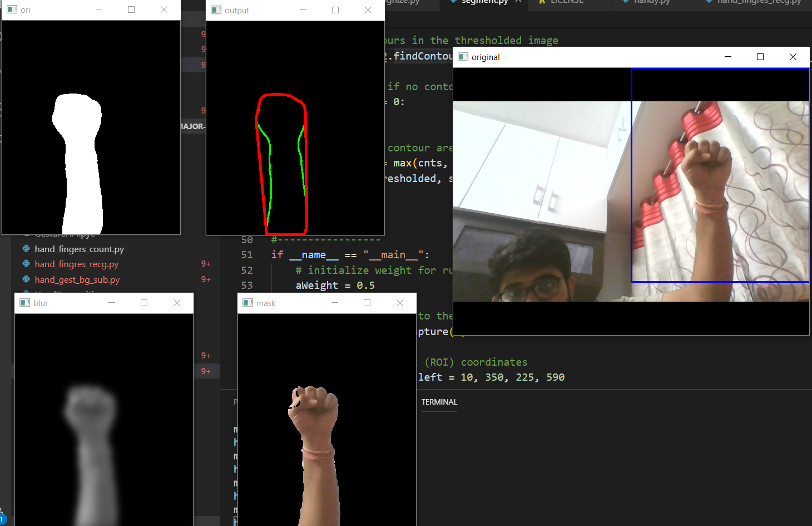Click the "__main__" string in code

click(x=393, y=255)
